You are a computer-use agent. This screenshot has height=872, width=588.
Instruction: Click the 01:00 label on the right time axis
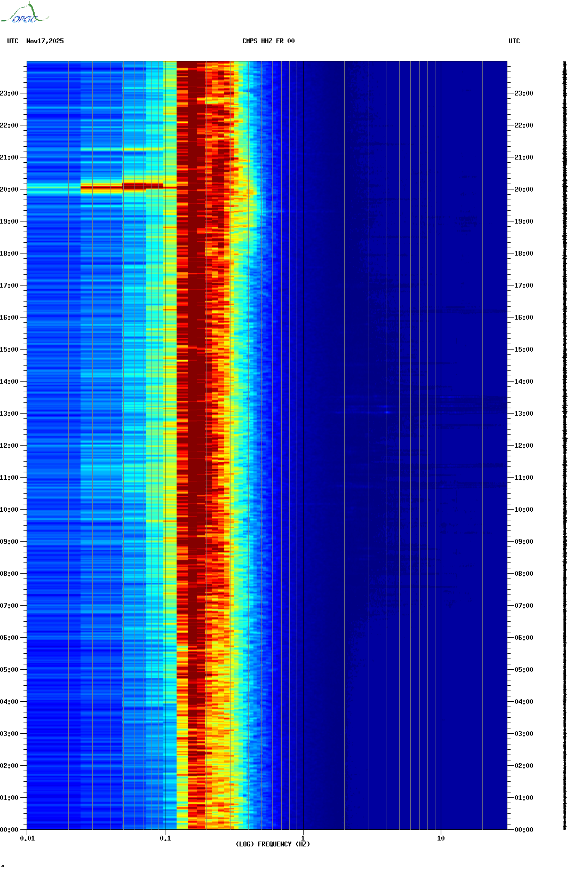(524, 798)
